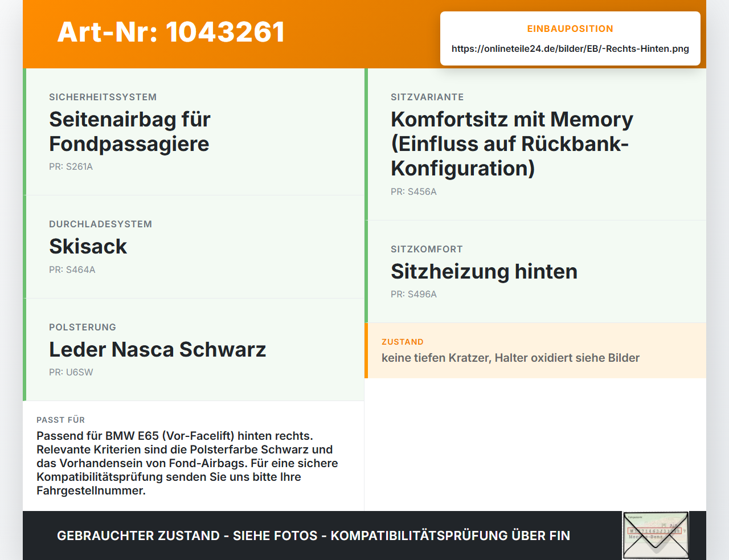Open the Rechts-Hinten.png image URL

coord(570,48)
